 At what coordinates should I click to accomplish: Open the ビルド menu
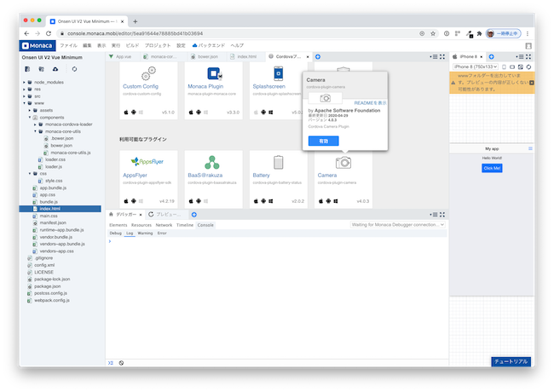132,45
